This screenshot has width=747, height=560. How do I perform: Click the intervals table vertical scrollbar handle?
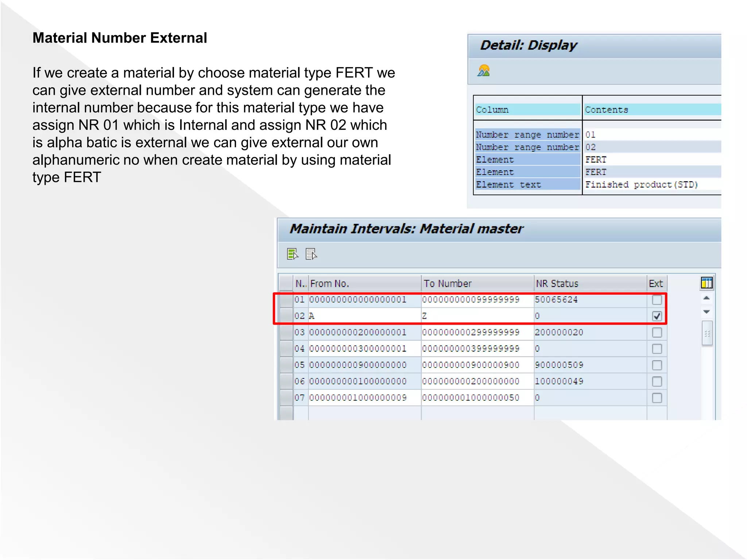pos(707,333)
